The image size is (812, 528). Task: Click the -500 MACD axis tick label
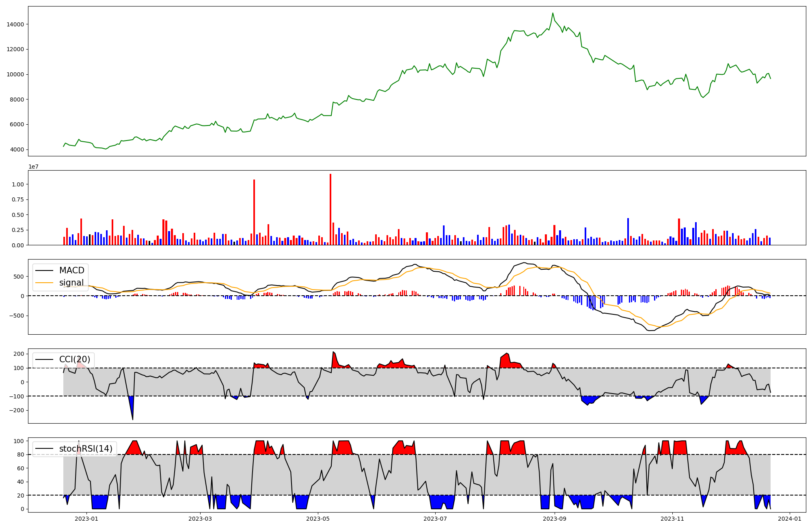16,316
